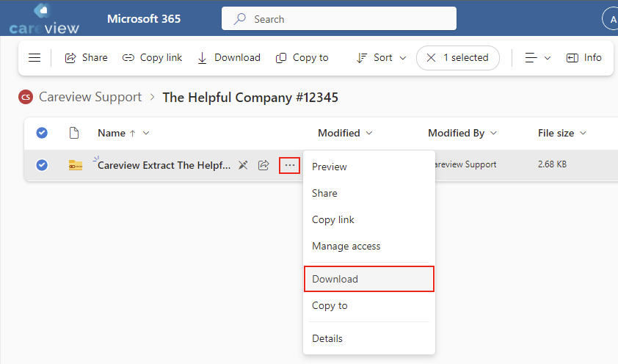
Task: Click the Info label in the toolbar
Action: (593, 57)
